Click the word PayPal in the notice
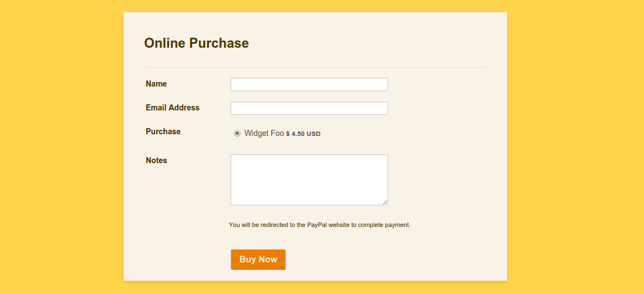This screenshot has height=293, width=644. pyautogui.click(x=316, y=225)
